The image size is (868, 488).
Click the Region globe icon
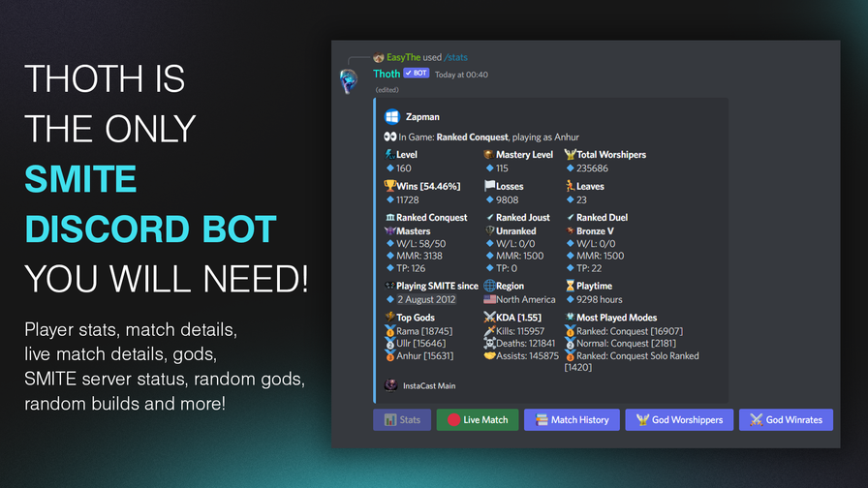click(489, 286)
